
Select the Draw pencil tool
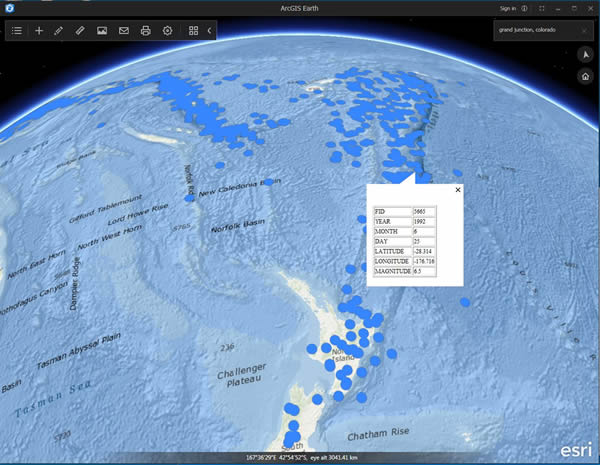[x=59, y=31]
